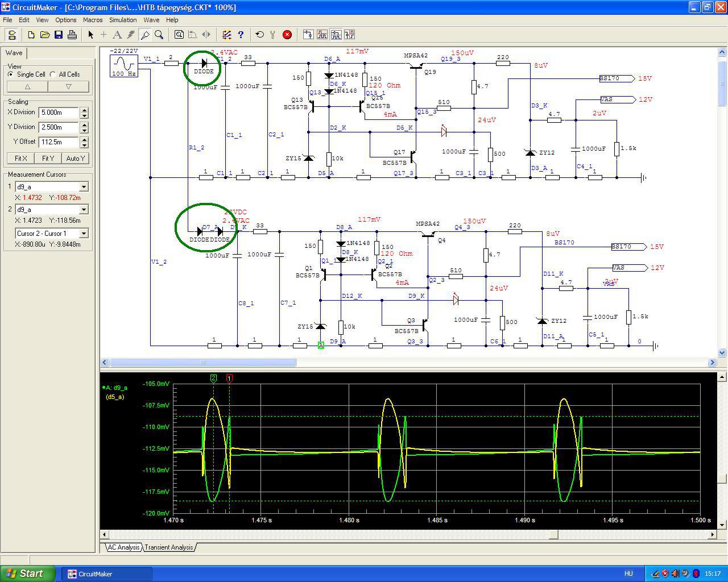
Task: Increase Y Division with up stepper arrow
Action: coord(84,124)
